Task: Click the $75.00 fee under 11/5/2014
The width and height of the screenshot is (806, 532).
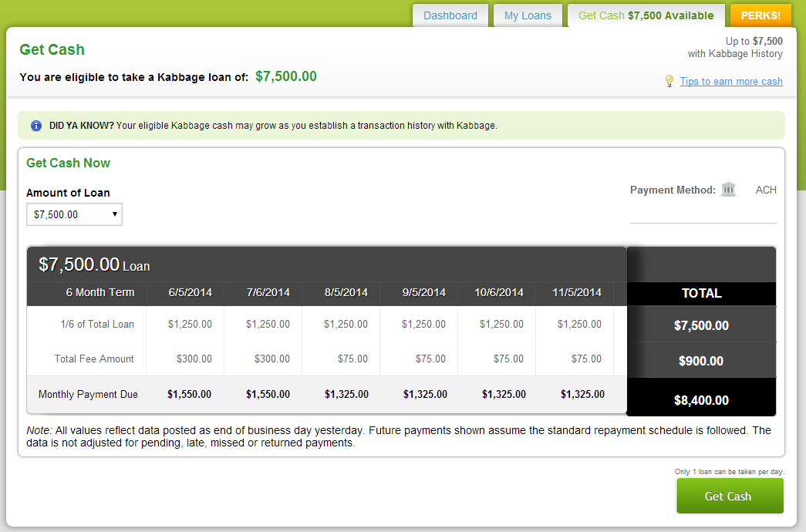Action: (x=586, y=359)
